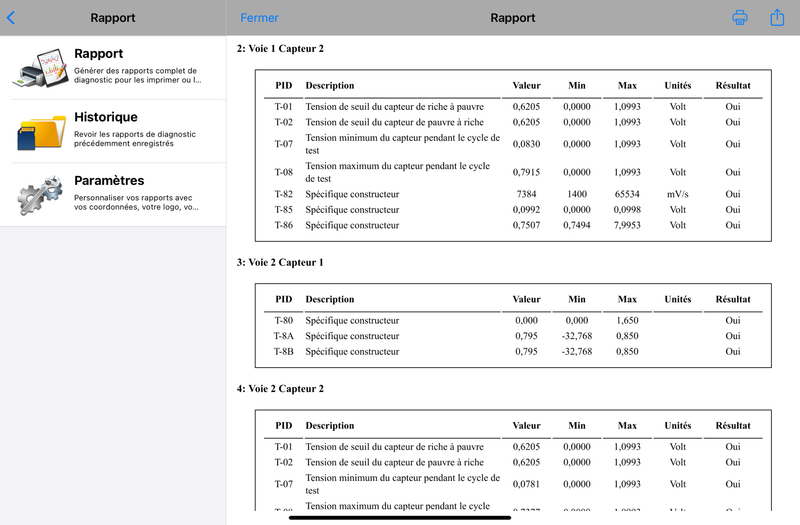Open the share sheet icon
This screenshot has height=525, width=800.
coord(777,17)
